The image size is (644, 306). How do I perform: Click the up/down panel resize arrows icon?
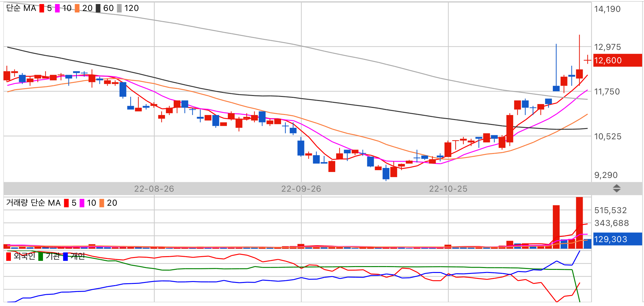617,188
